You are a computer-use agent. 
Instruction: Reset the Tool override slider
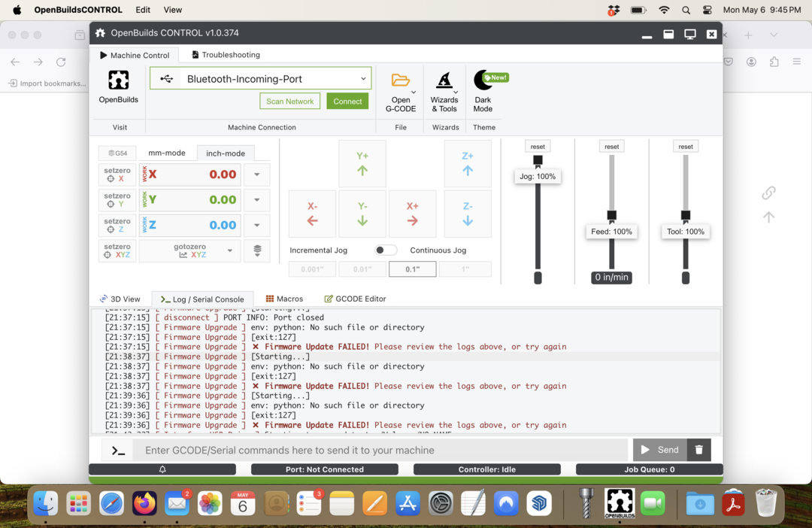[x=686, y=147]
